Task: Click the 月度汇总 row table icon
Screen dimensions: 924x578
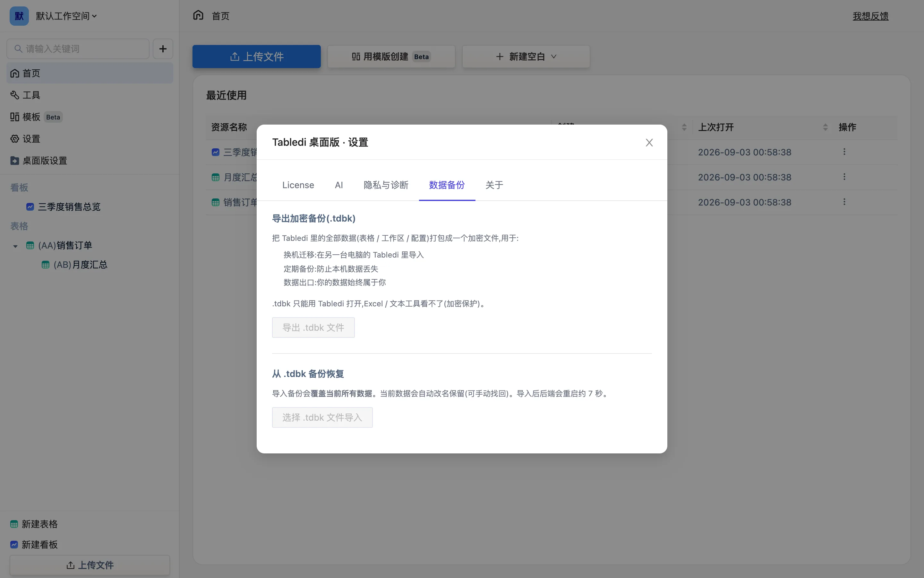Action: [x=215, y=177]
